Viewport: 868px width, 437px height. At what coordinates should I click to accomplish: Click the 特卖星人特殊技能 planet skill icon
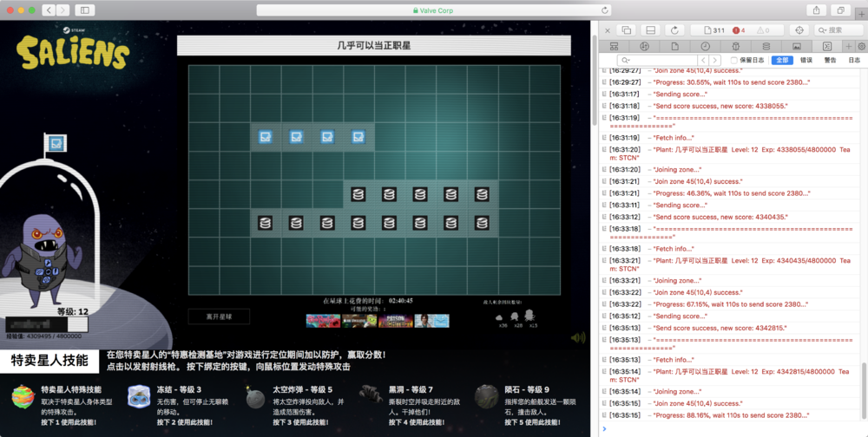click(23, 396)
